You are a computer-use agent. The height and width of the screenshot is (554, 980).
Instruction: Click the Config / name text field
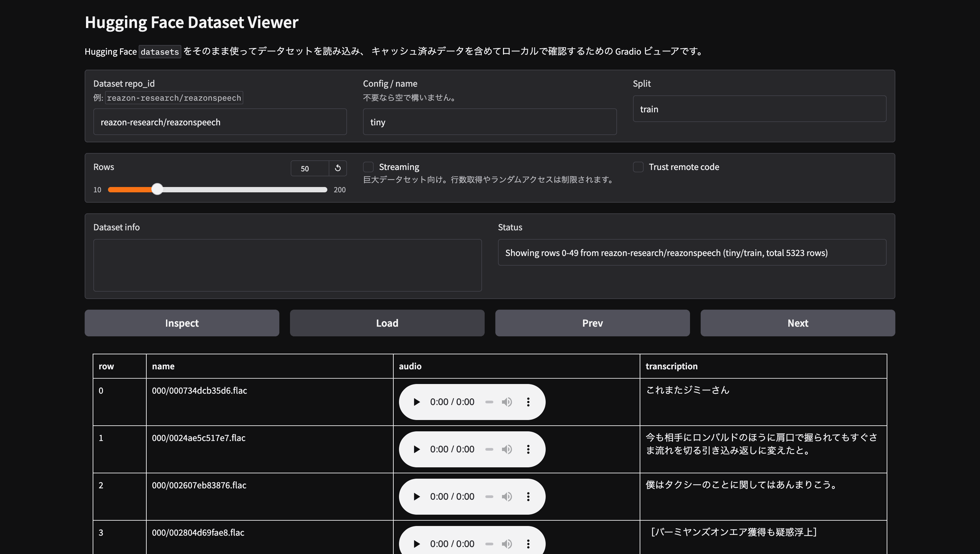(490, 122)
